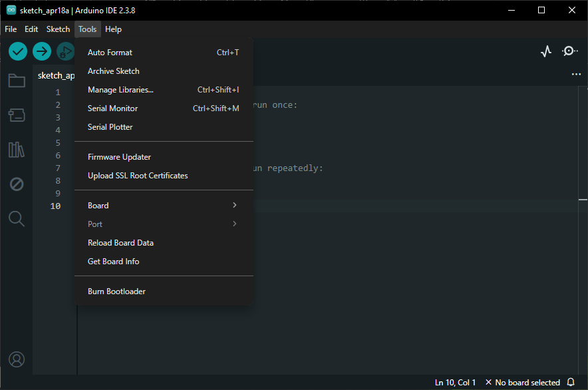The image size is (588, 390).
Task: Click Ln 10, Col 1 status indicator
Action: pos(455,383)
